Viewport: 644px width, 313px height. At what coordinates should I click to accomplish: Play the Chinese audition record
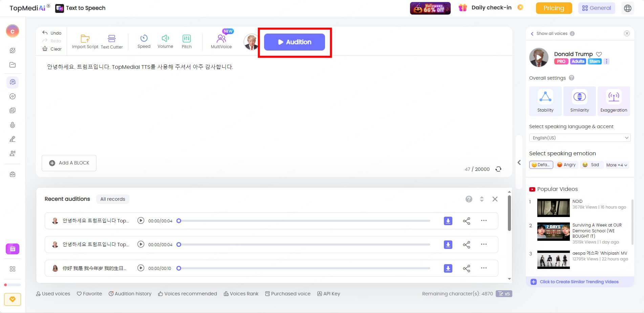[141, 268]
